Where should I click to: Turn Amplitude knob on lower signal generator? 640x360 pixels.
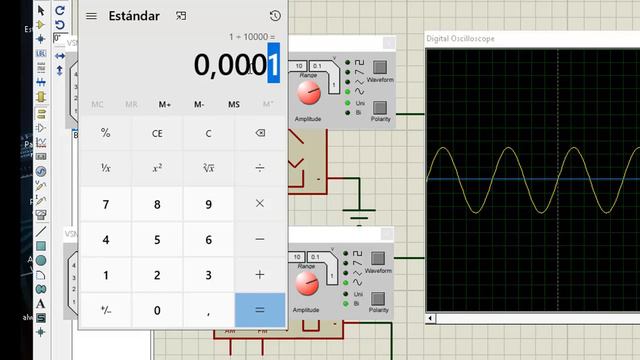(307, 284)
